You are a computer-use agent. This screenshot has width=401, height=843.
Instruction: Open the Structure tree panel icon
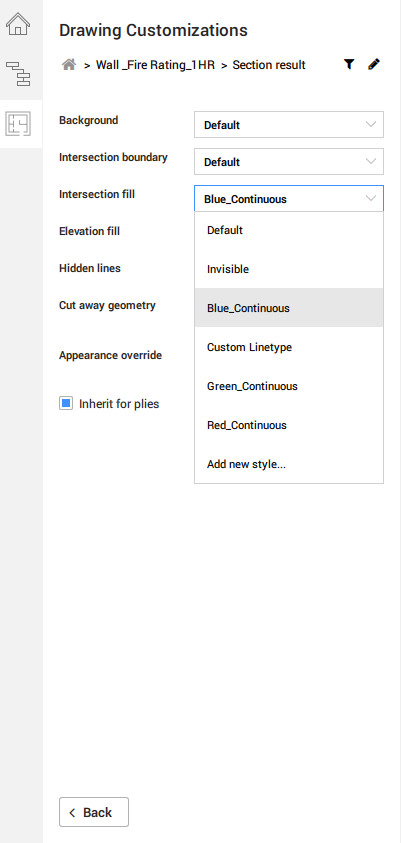tap(18, 74)
